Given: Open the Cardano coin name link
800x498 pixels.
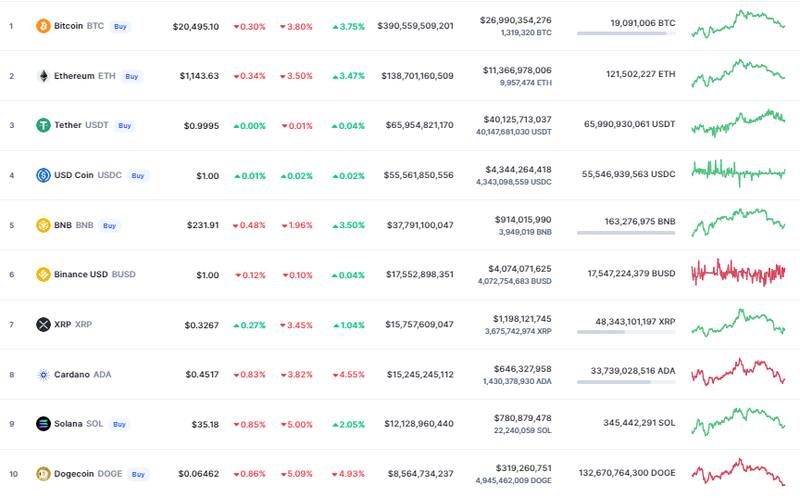Looking at the screenshot, I should [72, 374].
